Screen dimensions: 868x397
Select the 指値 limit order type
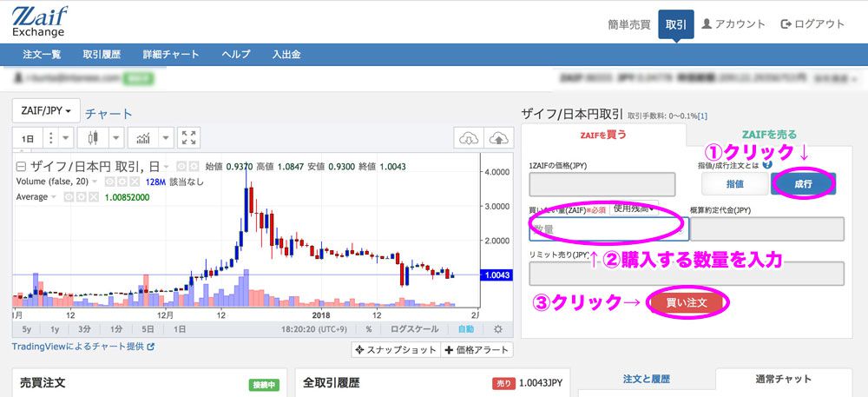pos(734,184)
